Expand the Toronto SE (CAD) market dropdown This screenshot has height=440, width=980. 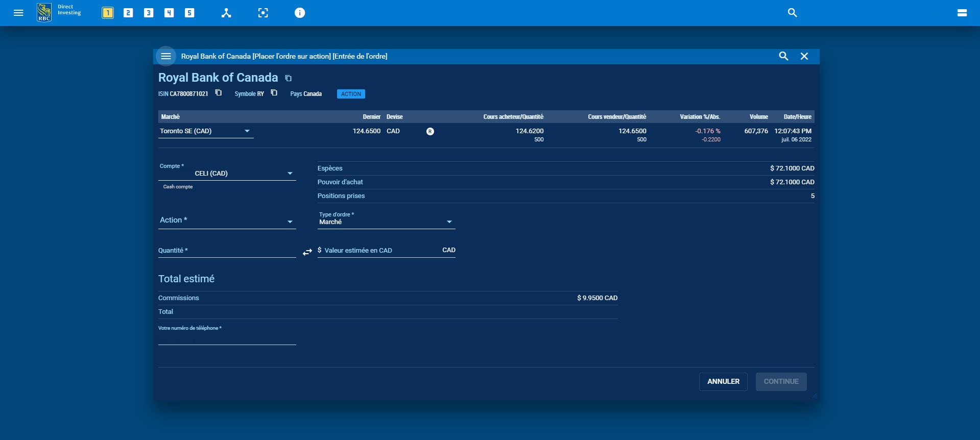click(206, 131)
